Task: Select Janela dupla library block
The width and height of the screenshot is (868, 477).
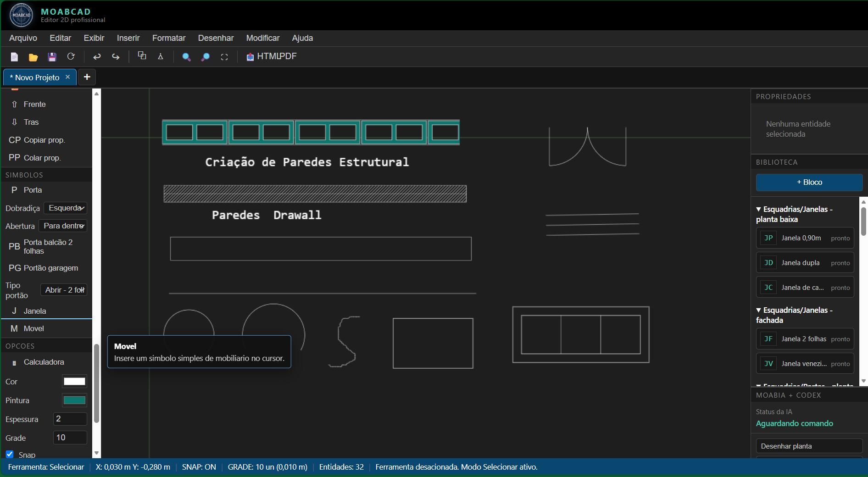Action: [805, 263]
